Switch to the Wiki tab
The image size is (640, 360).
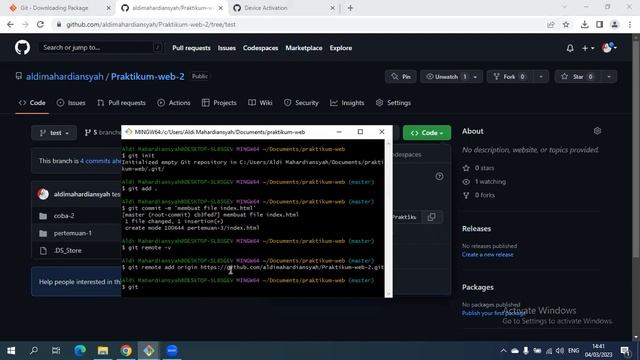click(x=260, y=103)
